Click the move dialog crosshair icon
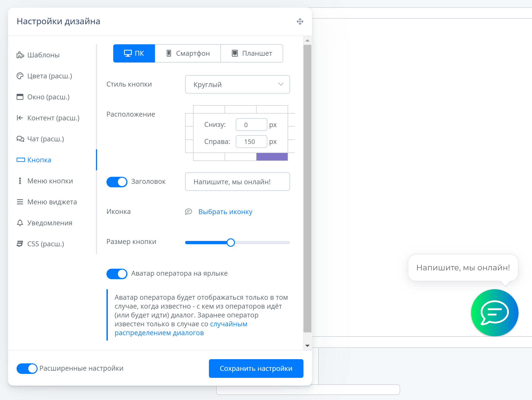The height and width of the screenshot is (400, 532). [x=300, y=22]
